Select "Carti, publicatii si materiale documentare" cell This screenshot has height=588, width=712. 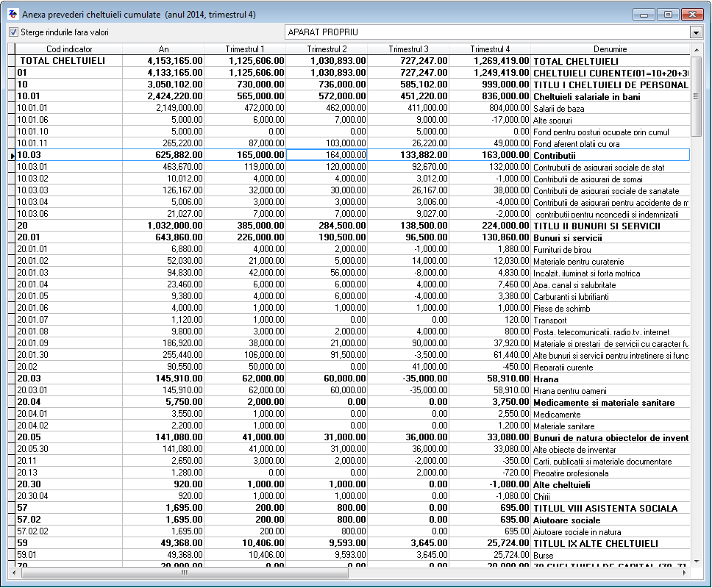point(610,462)
